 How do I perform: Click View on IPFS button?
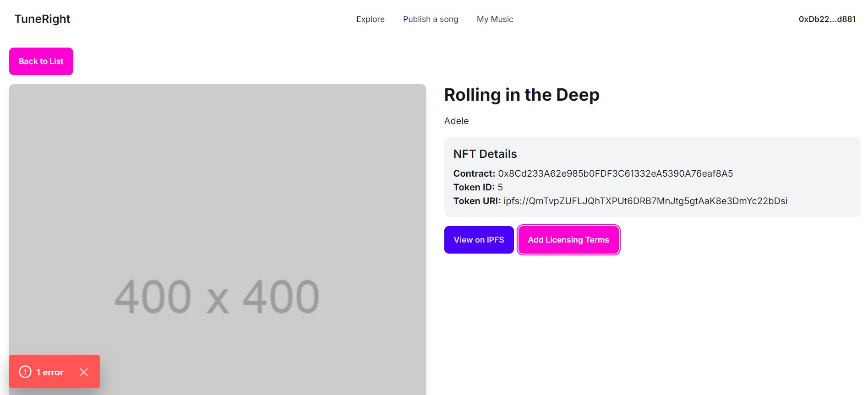[x=479, y=240]
